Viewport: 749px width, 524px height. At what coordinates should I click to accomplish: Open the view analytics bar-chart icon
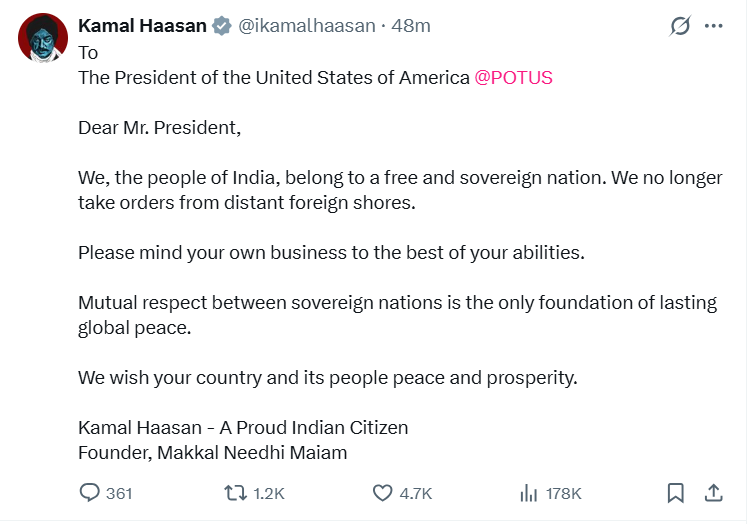click(x=529, y=493)
